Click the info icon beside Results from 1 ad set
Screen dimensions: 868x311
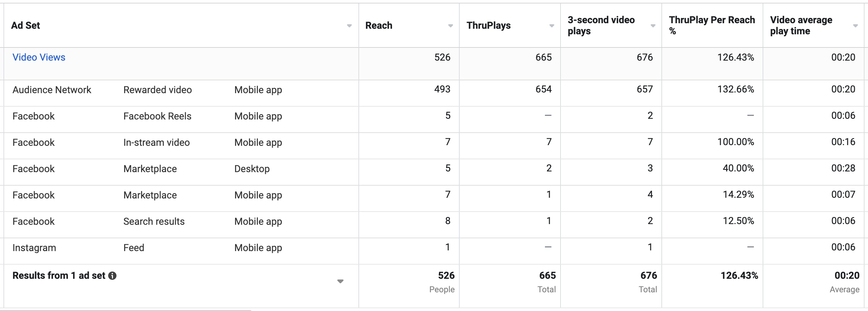point(112,276)
